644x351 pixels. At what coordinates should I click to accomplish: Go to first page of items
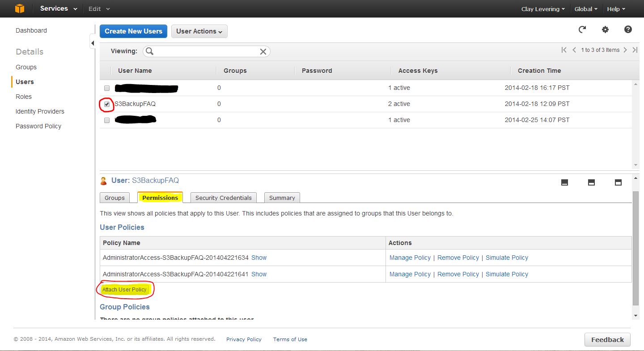click(564, 50)
